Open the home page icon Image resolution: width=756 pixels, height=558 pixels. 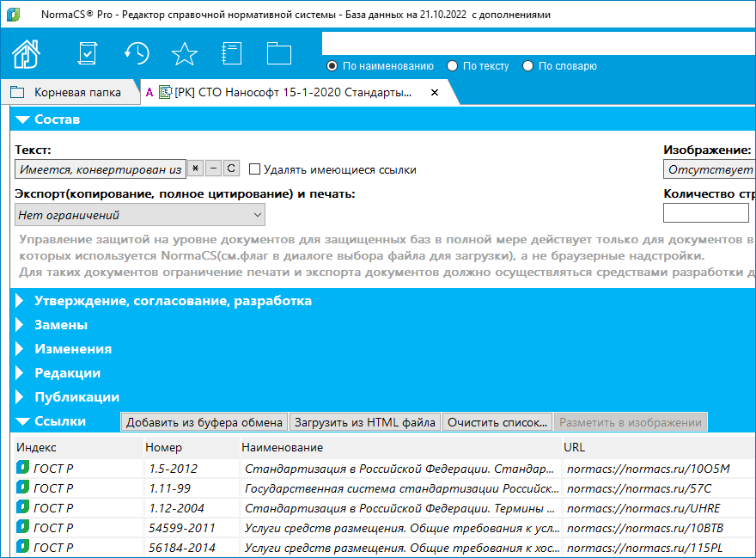[26, 53]
